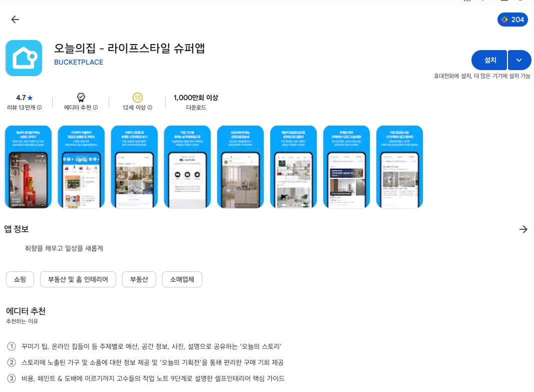Click info icon next to 12세 이상
The image size is (534, 392).
pos(150,108)
